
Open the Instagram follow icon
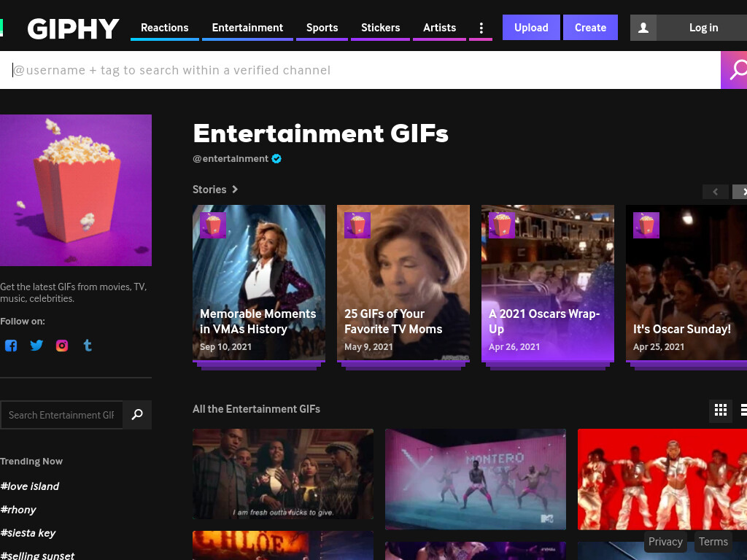coord(62,345)
